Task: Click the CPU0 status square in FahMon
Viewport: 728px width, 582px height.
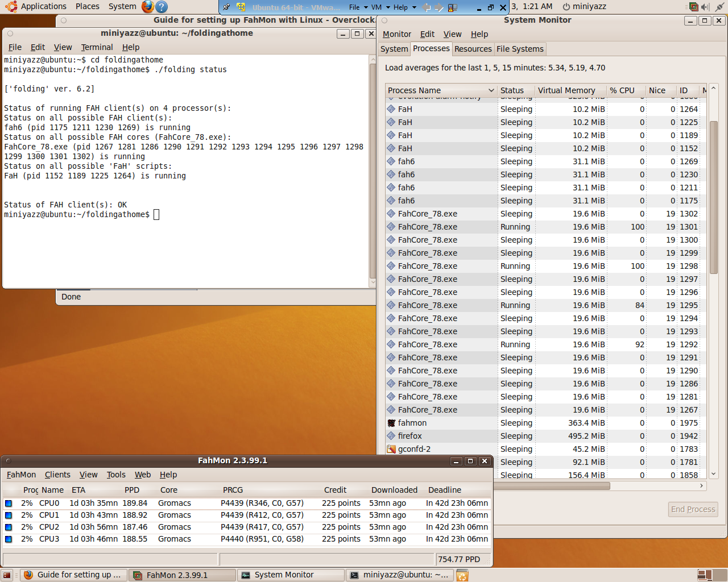Action: click(x=9, y=503)
